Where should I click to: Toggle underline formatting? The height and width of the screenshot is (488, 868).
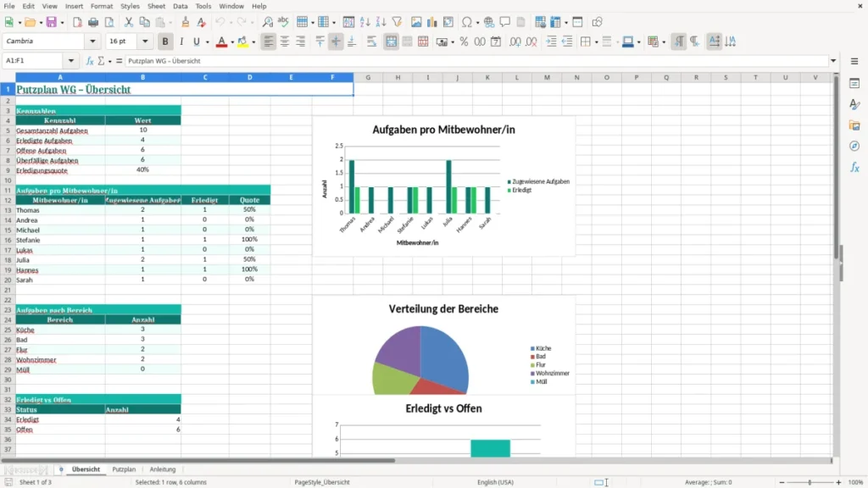coord(196,42)
